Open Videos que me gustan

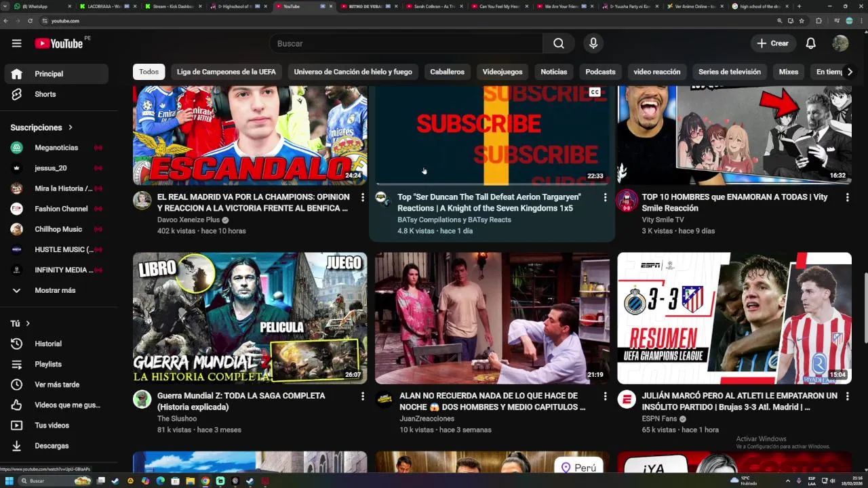(56, 405)
